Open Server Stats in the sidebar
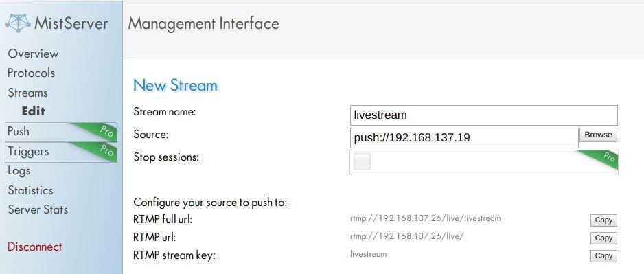Viewport: 644px width, 274px height. coord(38,209)
